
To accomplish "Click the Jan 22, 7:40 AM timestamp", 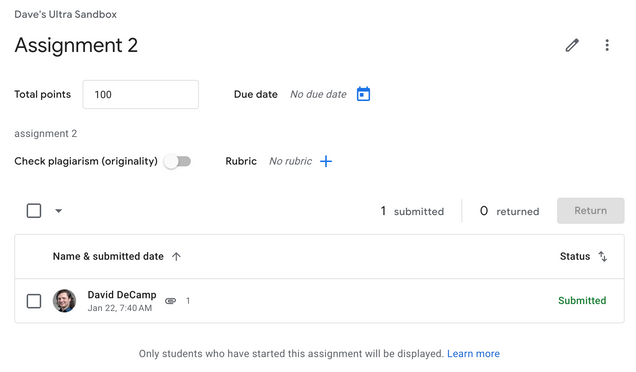I will (120, 308).
